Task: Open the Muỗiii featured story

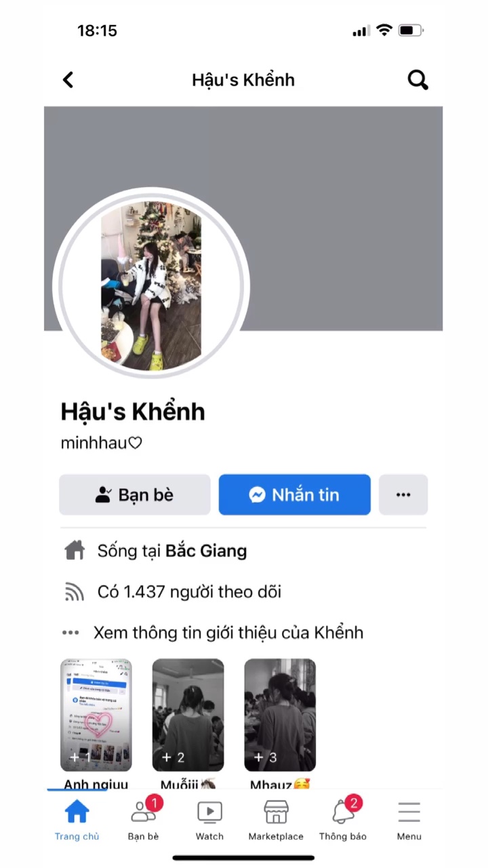Action: [188, 715]
